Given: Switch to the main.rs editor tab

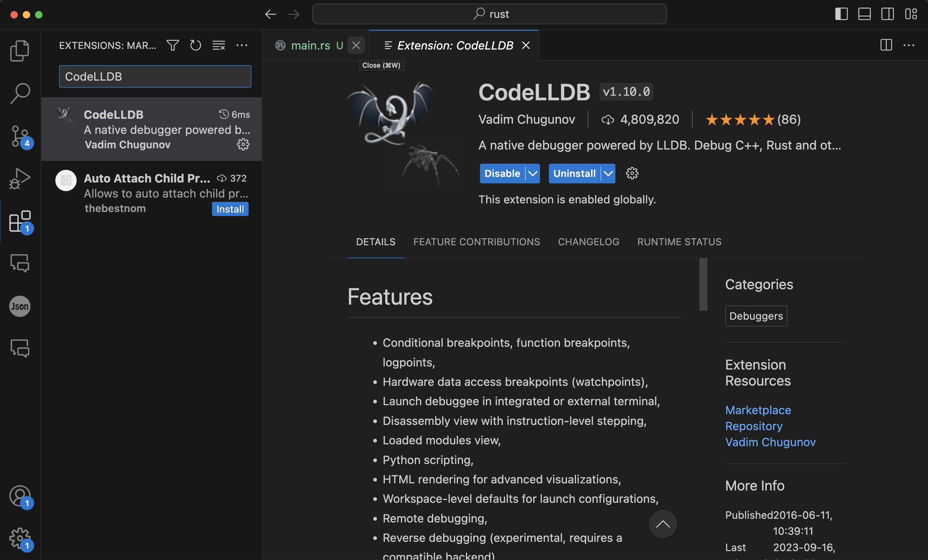Looking at the screenshot, I should [x=310, y=46].
